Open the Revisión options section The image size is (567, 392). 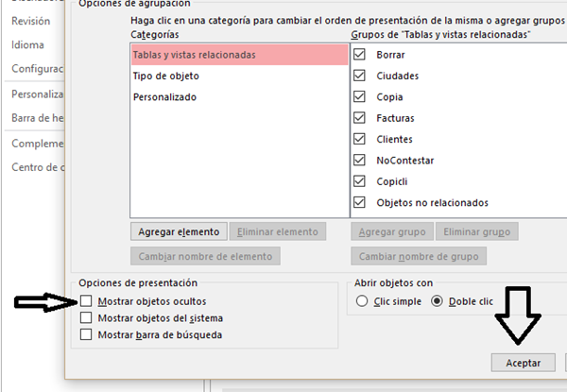[32, 21]
